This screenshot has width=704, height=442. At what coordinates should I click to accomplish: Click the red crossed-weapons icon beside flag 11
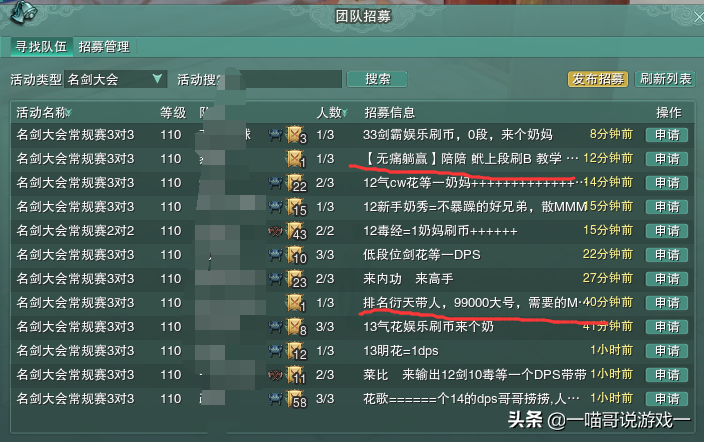click(275, 375)
